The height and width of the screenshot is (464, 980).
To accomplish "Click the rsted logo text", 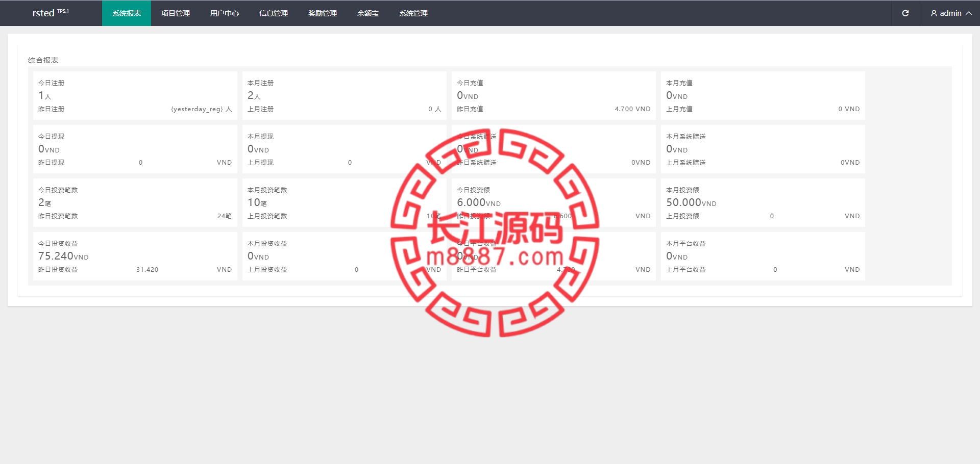I will click(43, 13).
